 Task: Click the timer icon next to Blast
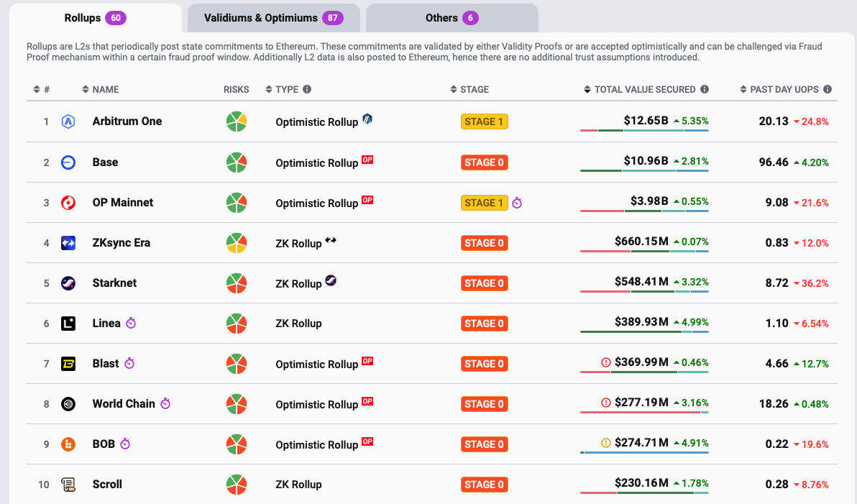point(129,363)
